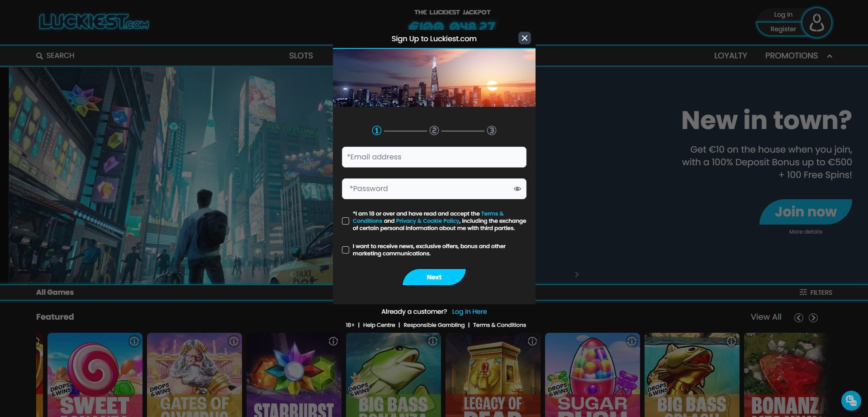Collapse the navigation menu chevron

(x=830, y=56)
